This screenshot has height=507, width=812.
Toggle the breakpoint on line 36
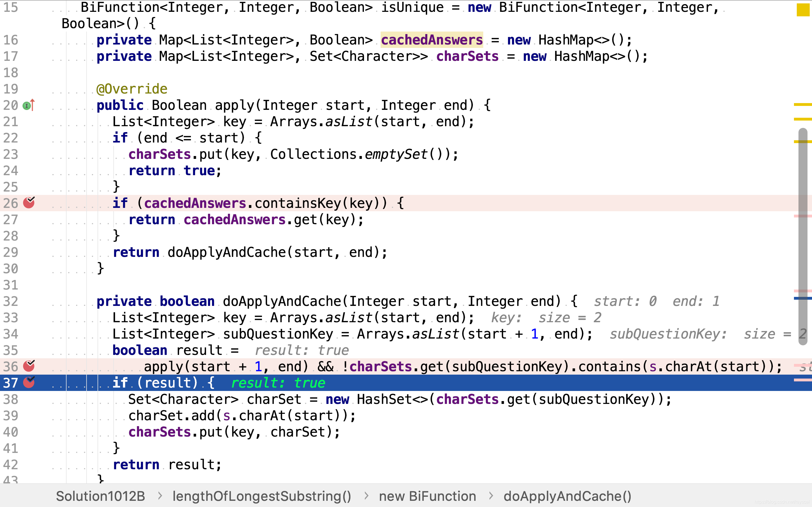point(29,366)
